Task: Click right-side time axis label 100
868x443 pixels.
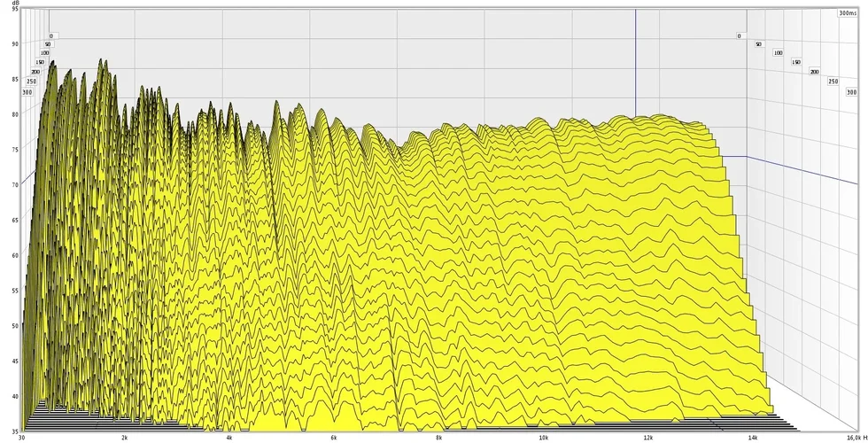Action: pos(778,52)
